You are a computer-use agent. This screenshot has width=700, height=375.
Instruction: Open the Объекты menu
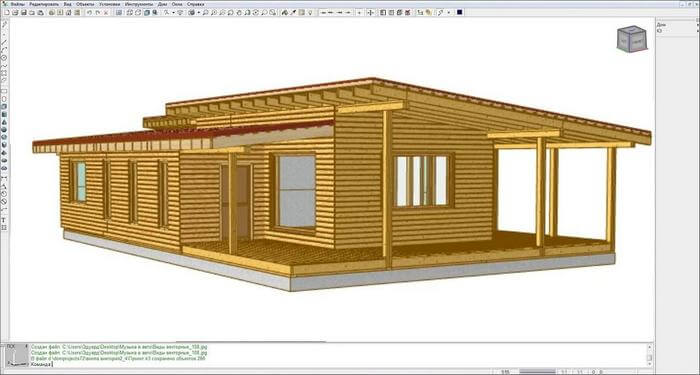85,4
